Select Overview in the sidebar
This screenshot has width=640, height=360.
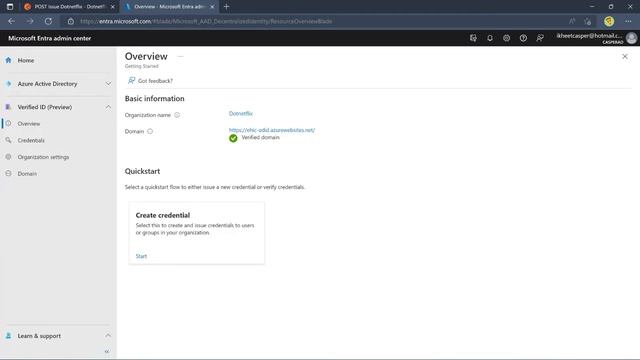click(x=29, y=124)
